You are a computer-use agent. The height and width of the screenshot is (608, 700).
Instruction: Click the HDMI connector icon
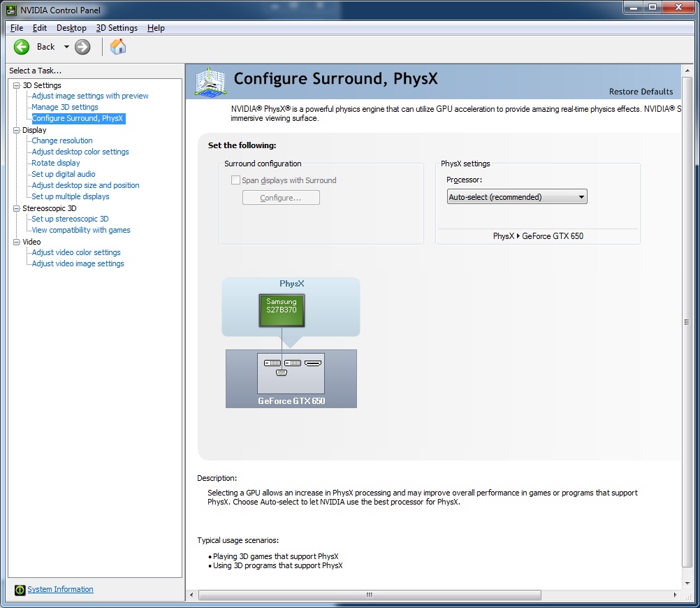tap(313, 363)
